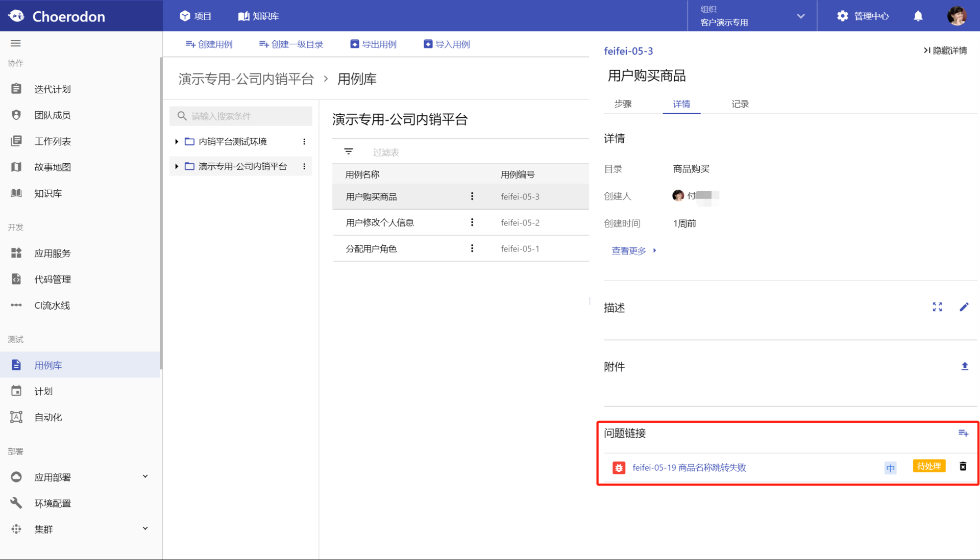Add issue link via plus-list icon
Screen dimensions: 980x560
pyautogui.click(x=963, y=433)
